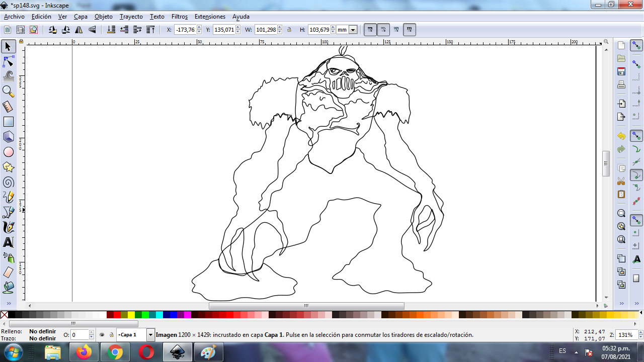Open the Trayecto menu
The height and width of the screenshot is (362, 644).
(131, 17)
